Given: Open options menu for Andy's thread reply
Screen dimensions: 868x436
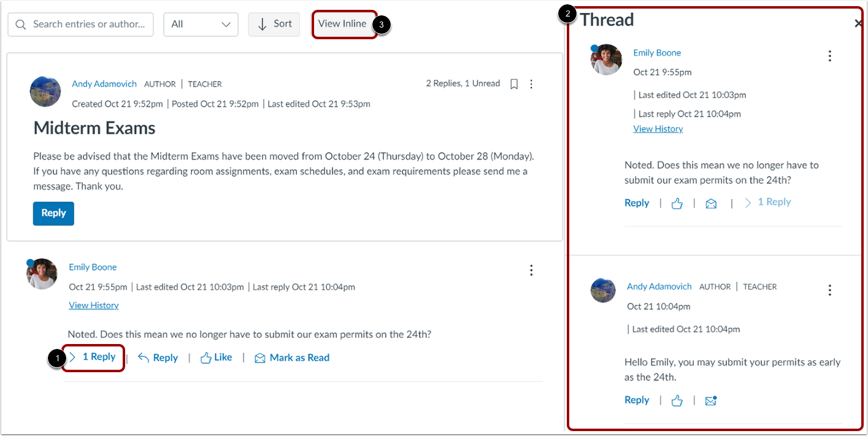Looking at the screenshot, I should pyautogui.click(x=829, y=290).
